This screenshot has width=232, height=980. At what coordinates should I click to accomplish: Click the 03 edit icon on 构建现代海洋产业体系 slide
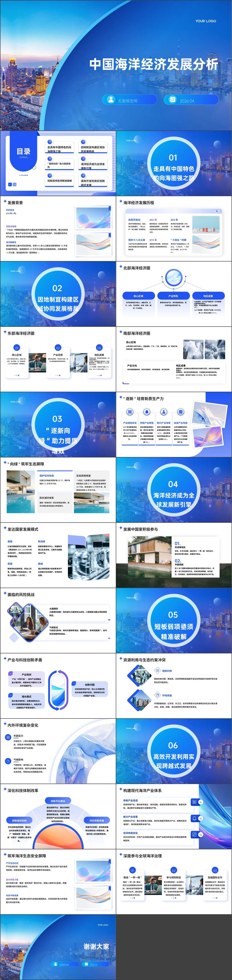194,835
